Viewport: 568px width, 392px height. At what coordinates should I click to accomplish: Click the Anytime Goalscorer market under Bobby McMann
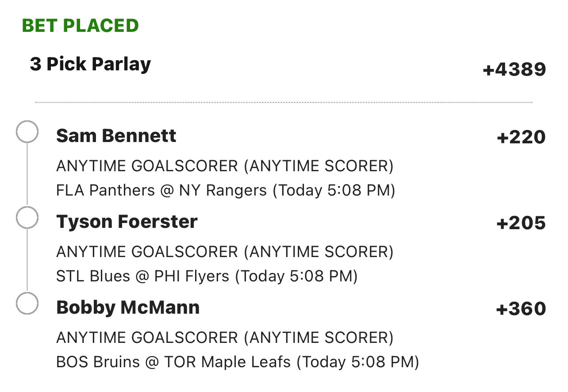225,338
